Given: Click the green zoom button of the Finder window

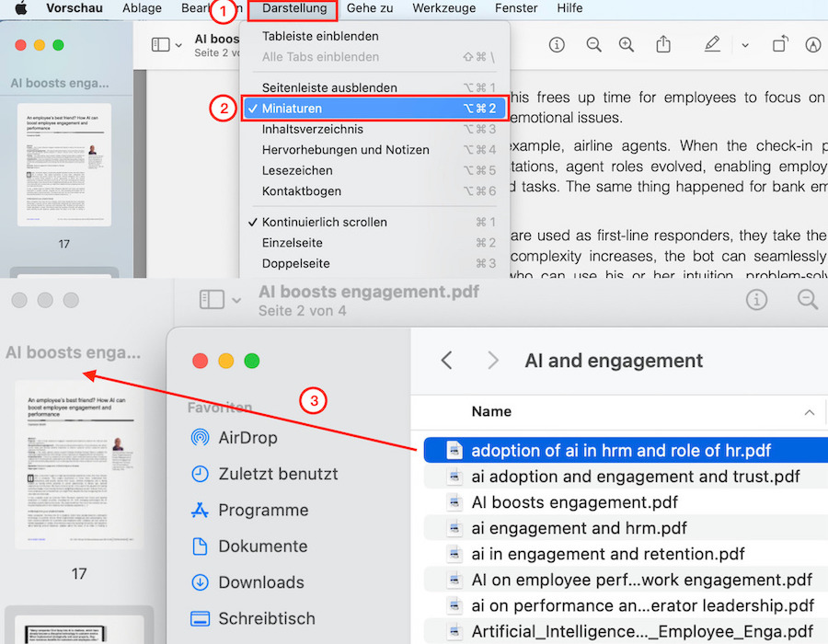Looking at the screenshot, I should click(x=252, y=361).
